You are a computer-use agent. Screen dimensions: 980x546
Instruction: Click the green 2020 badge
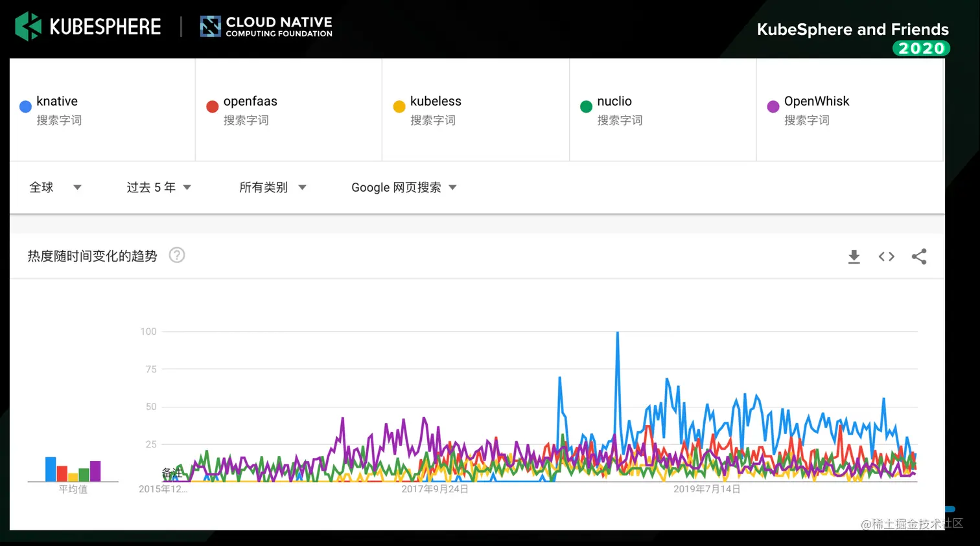tap(921, 49)
